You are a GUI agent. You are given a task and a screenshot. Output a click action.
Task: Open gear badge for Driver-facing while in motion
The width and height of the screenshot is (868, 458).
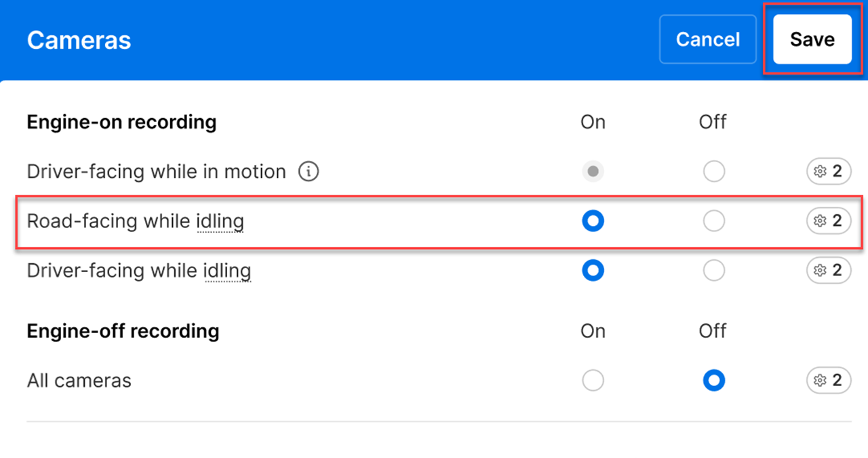(x=828, y=172)
